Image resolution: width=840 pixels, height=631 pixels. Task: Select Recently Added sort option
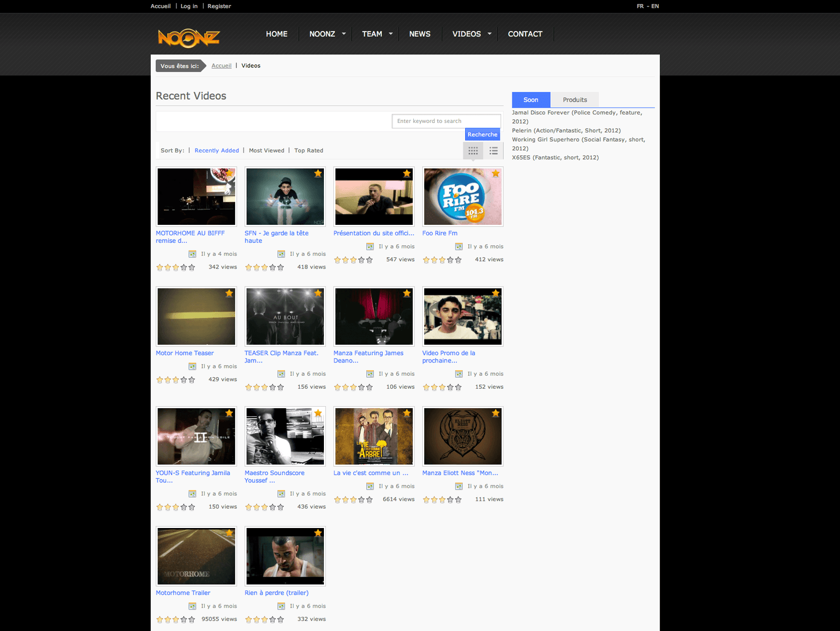point(216,150)
